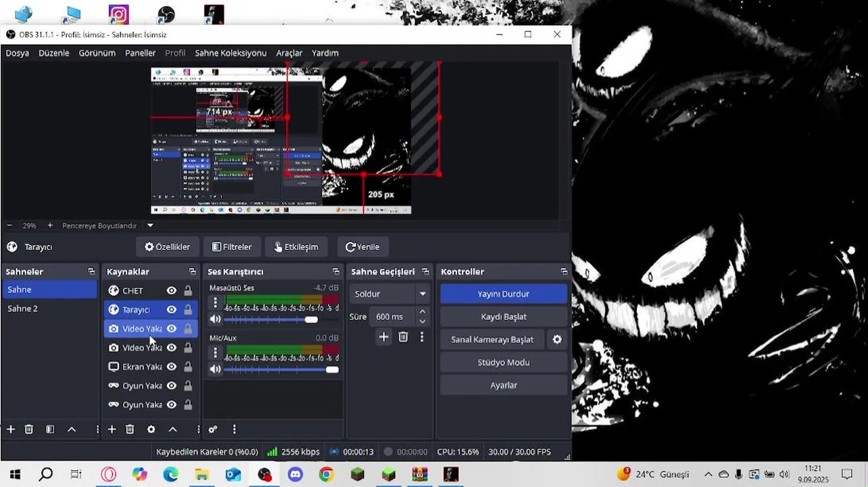Move source up in Kaynaklar panel

tap(173, 430)
